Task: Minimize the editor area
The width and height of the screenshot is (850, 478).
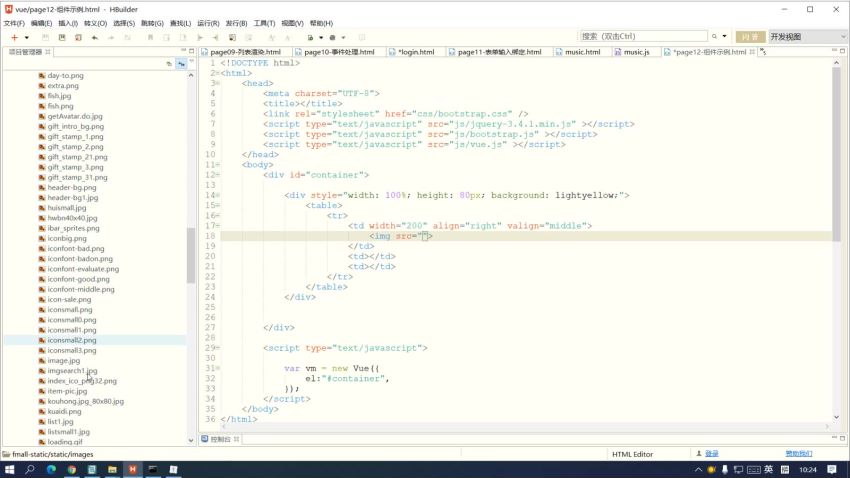Action: point(834,50)
